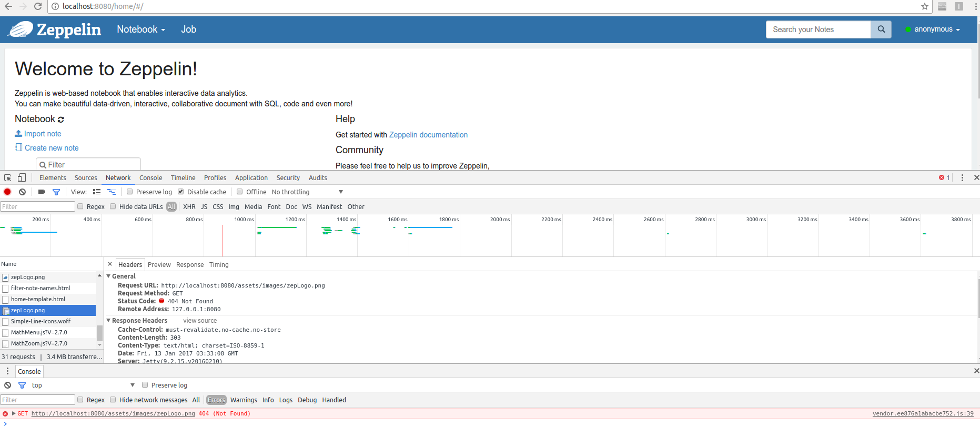The image size is (980, 426).
Task: Open Zeppelin documentation link
Action: [428, 135]
